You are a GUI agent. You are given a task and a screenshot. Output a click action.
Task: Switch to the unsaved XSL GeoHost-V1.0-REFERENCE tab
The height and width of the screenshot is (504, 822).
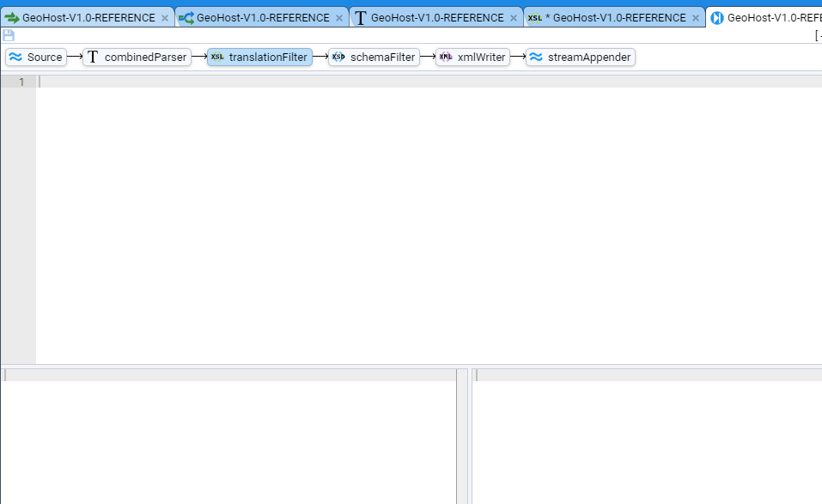[612, 17]
